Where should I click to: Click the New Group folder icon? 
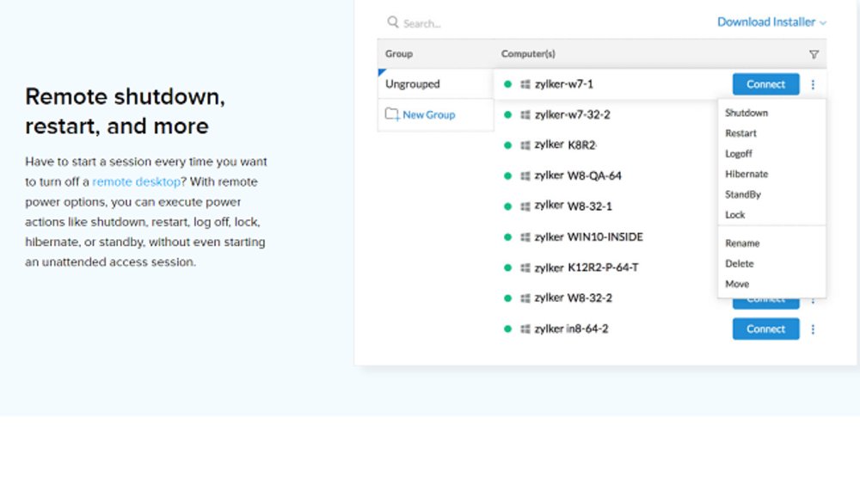pos(392,114)
